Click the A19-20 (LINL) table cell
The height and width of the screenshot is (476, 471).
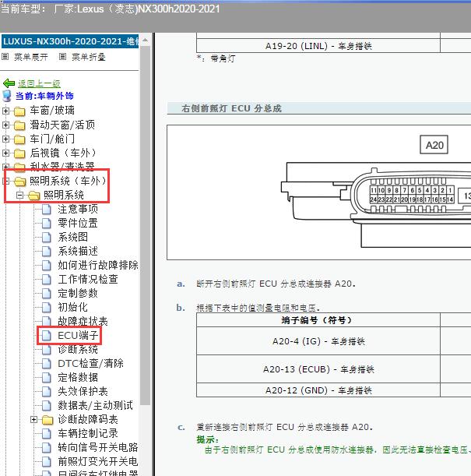(x=318, y=46)
